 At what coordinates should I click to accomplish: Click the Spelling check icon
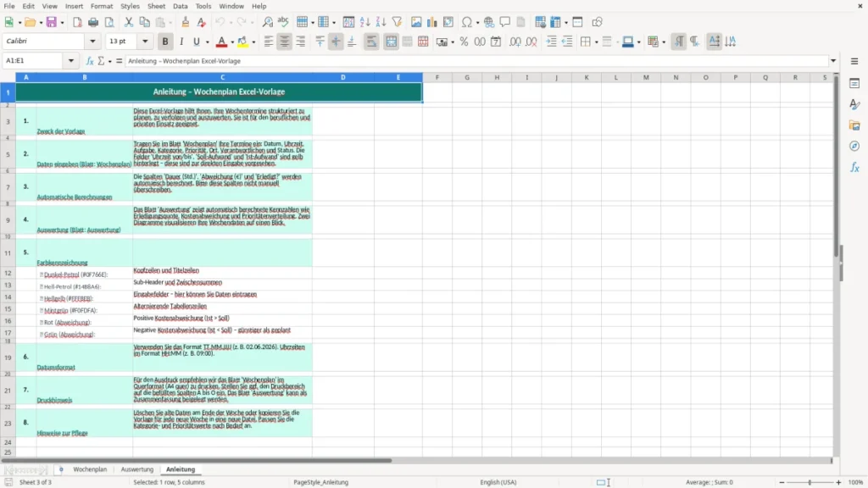tap(283, 22)
